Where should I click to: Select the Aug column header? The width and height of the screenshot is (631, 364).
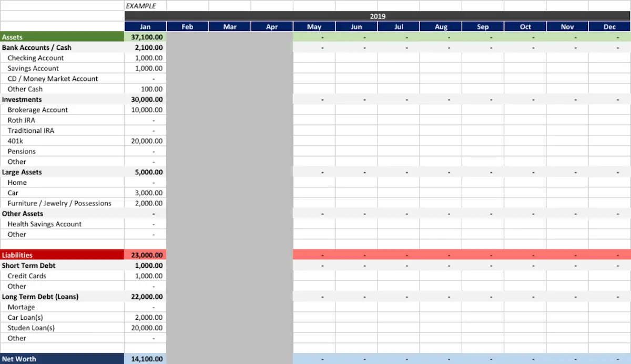pos(441,27)
